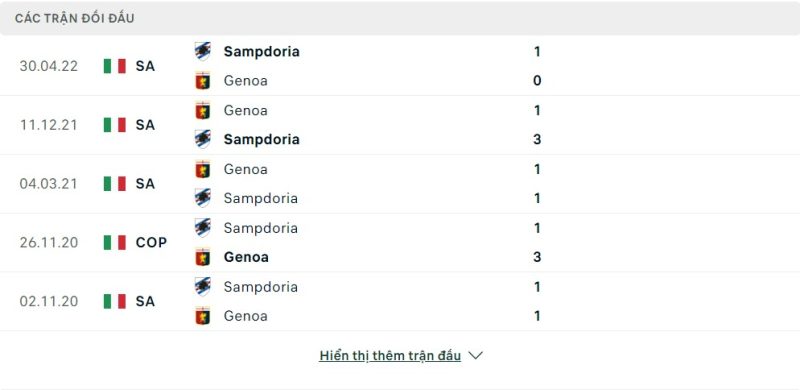800x390 pixels.
Task: Click Các trận đối đầu section header
Action: tap(74, 18)
